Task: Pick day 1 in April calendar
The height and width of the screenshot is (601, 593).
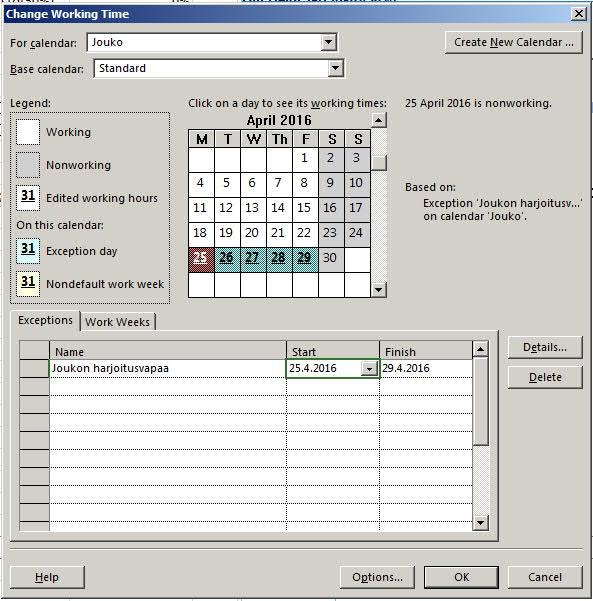Action: [x=305, y=159]
